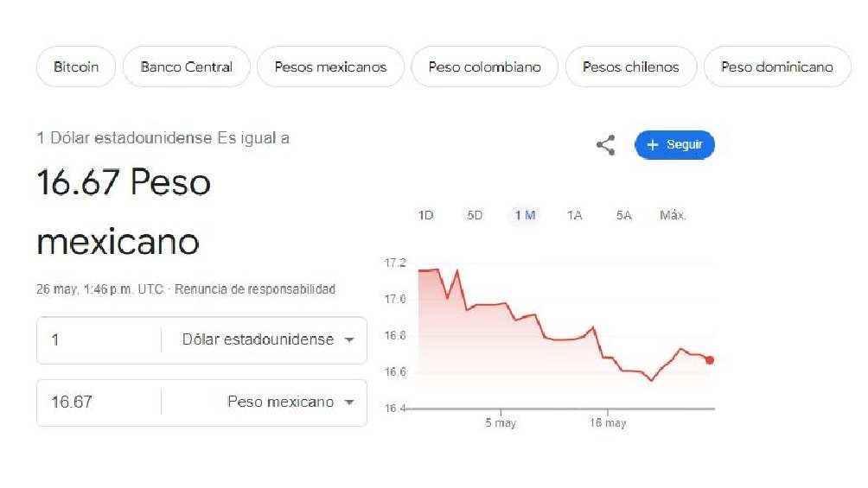Viewport: 868px width, 488px height.
Task: Select the Banco Central chip
Action: point(186,67)
